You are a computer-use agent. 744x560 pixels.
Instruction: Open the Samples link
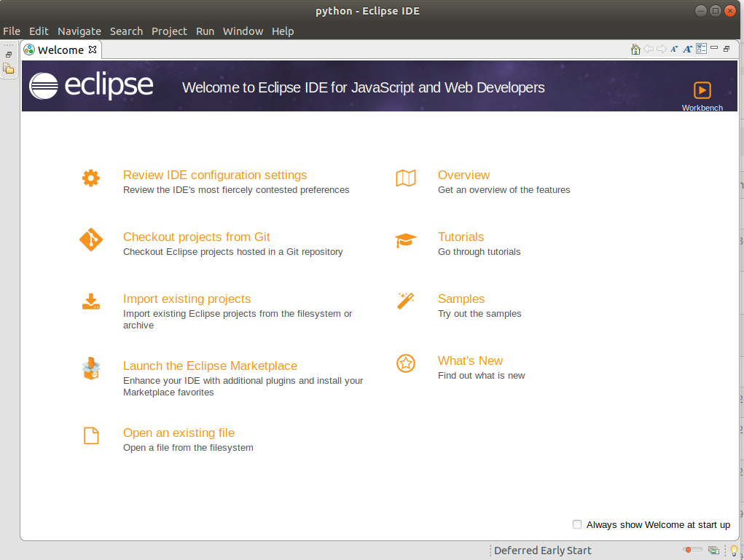(x=461, y=299)
